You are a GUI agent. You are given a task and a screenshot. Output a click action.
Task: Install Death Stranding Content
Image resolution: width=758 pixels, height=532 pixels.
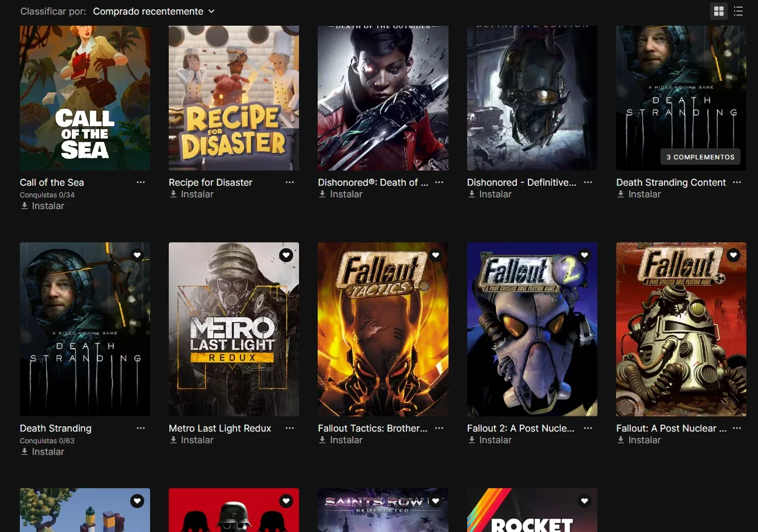tap(639, 194)
